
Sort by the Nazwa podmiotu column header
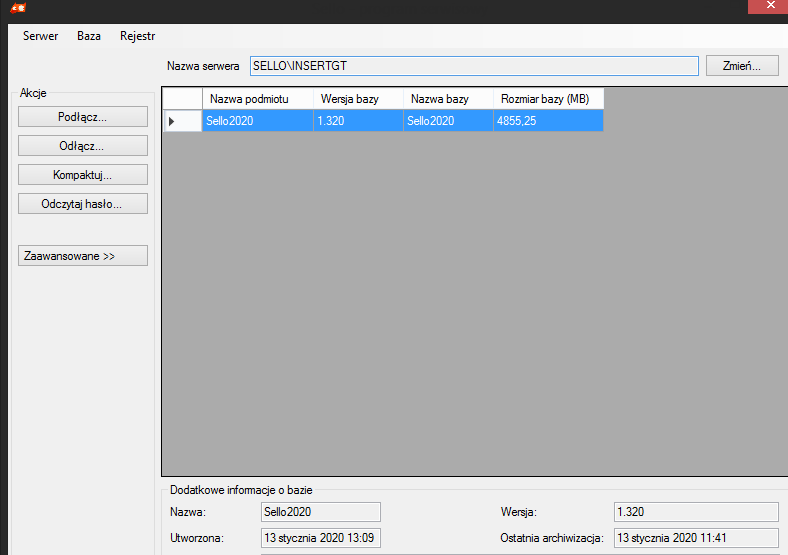257,99
